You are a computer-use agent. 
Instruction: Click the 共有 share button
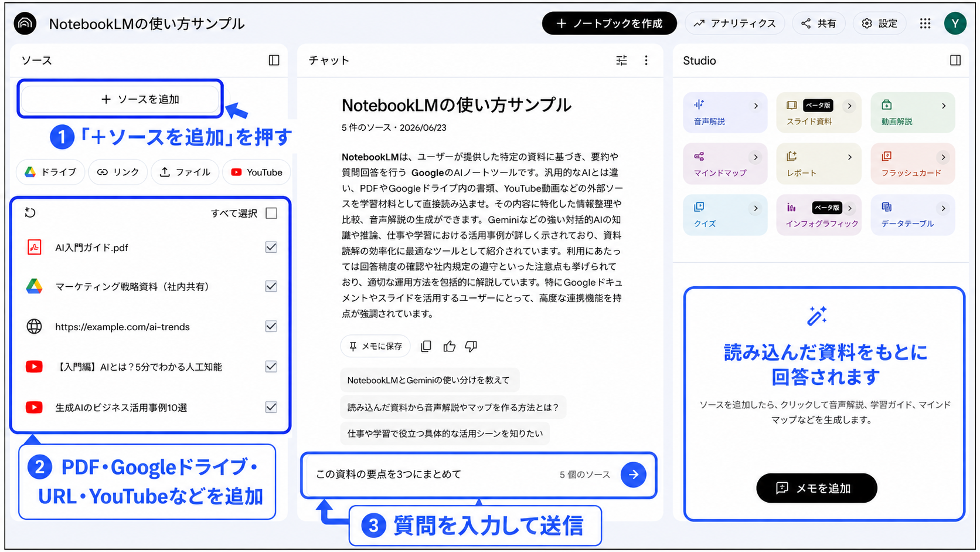coord(819,23)
